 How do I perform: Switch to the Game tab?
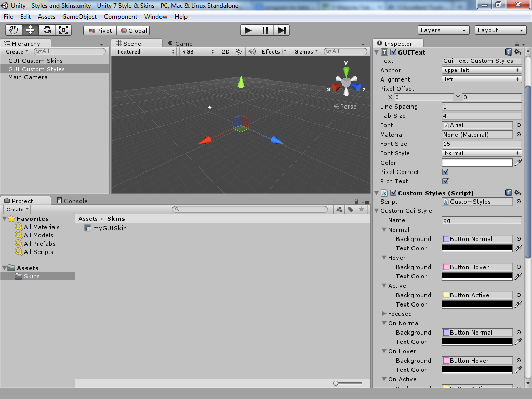[x=180, y=44]
